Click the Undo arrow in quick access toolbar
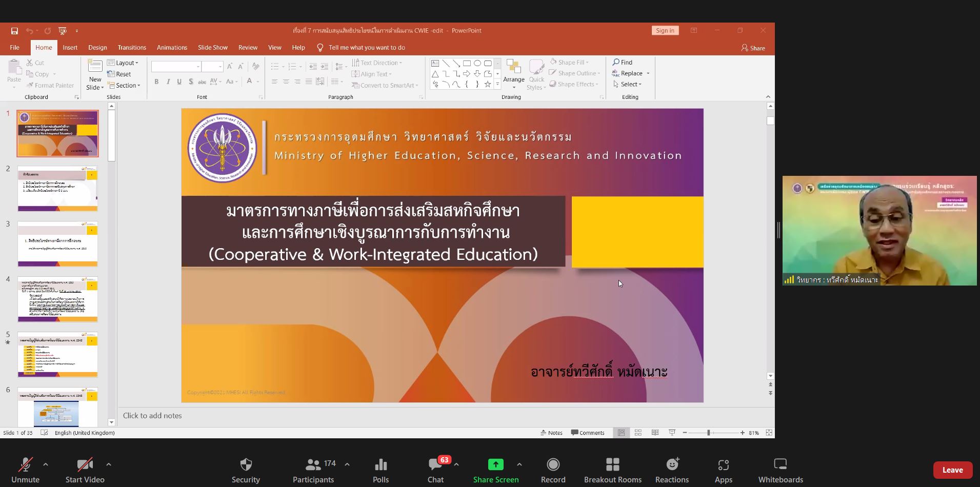 (30, 31)
